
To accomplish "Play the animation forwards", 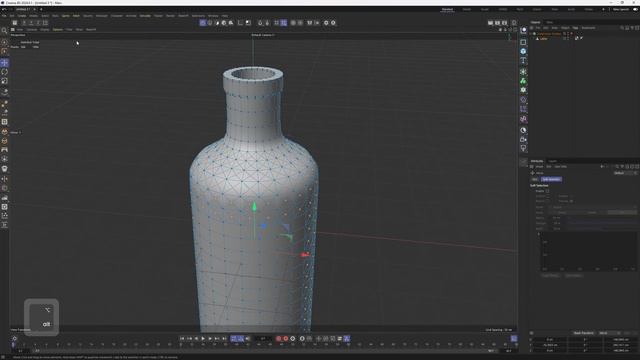I will tap(203, 338).
